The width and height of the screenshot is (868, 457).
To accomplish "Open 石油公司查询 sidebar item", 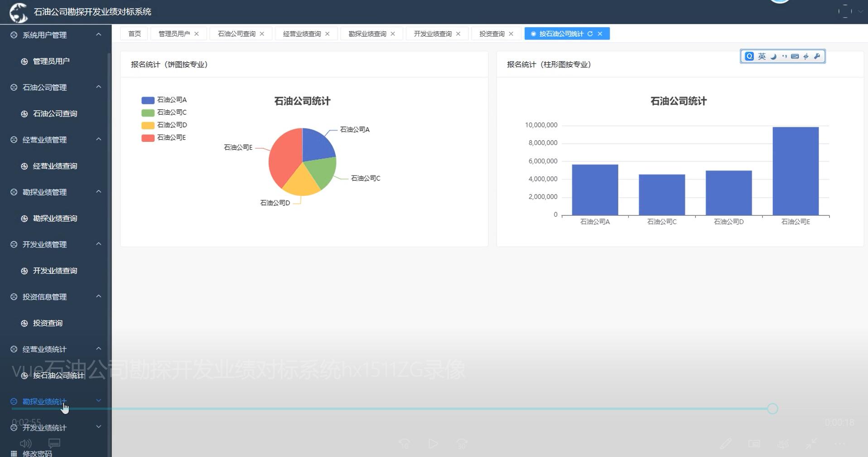I will [x=55, y=114].
